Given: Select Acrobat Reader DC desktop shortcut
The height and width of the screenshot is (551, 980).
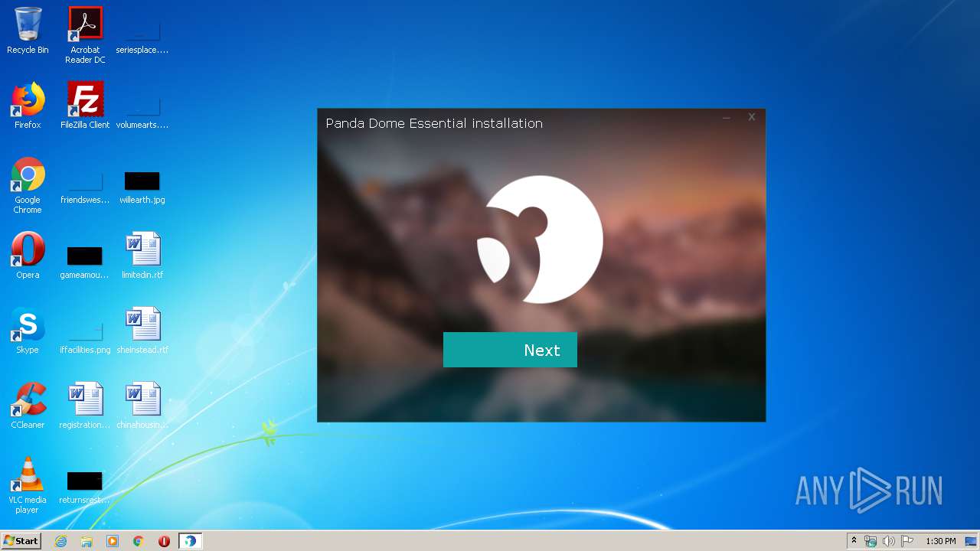Looking at the screenshot, I should [85, 35].
